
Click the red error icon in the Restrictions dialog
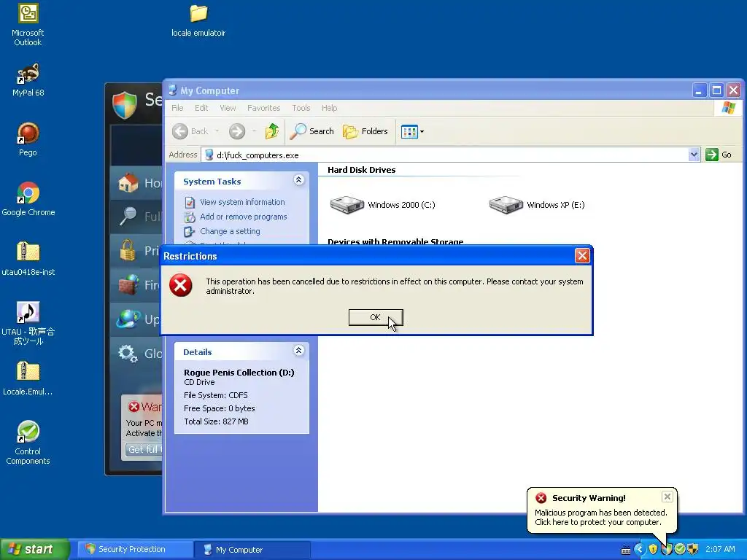coord(181,285)
